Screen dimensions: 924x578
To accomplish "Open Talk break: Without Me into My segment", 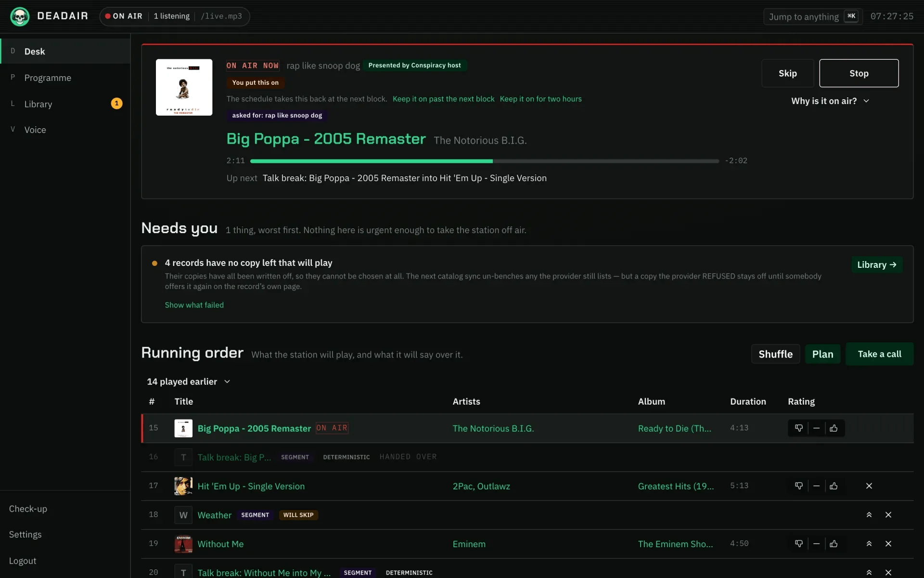I will (264, 573).
